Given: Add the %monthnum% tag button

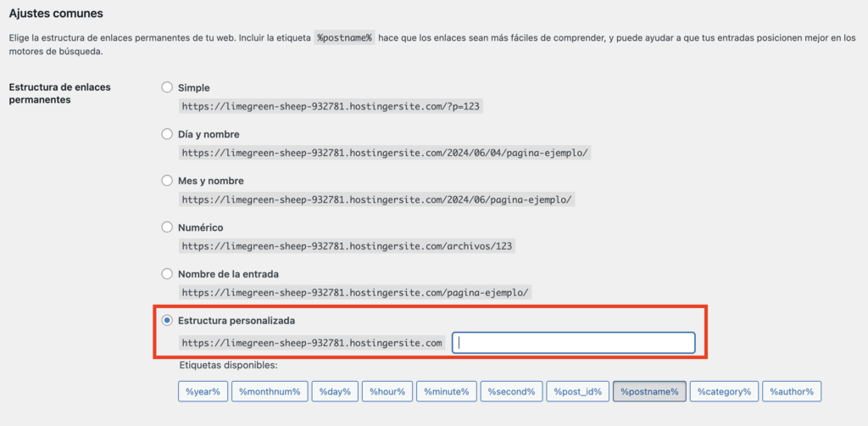Looking at the screenshot, I should click(270, 391).
